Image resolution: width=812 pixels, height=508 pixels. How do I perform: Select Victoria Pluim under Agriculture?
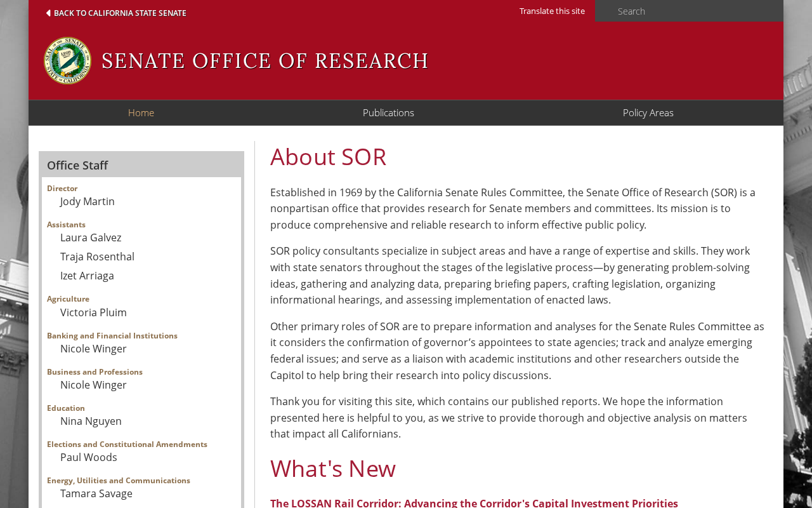click(x=93, y=312)
